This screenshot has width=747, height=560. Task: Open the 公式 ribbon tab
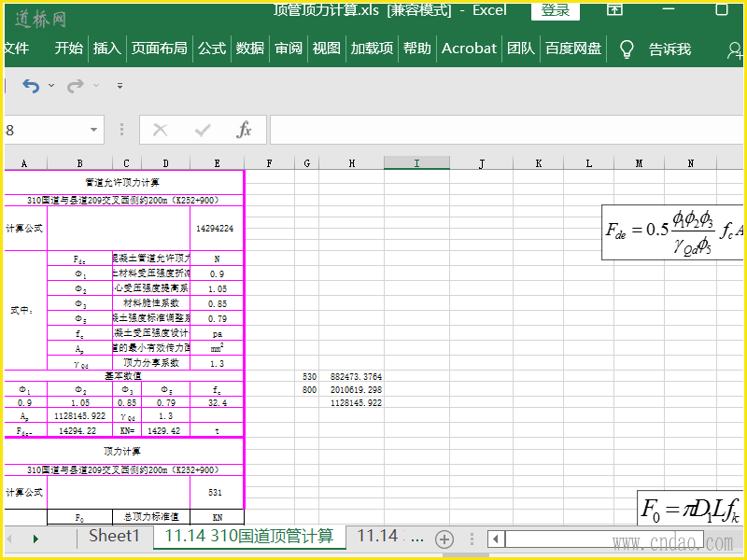tap(212, 49)
